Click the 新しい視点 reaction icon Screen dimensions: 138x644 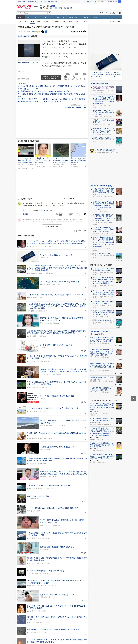click(x=83, y=77)
